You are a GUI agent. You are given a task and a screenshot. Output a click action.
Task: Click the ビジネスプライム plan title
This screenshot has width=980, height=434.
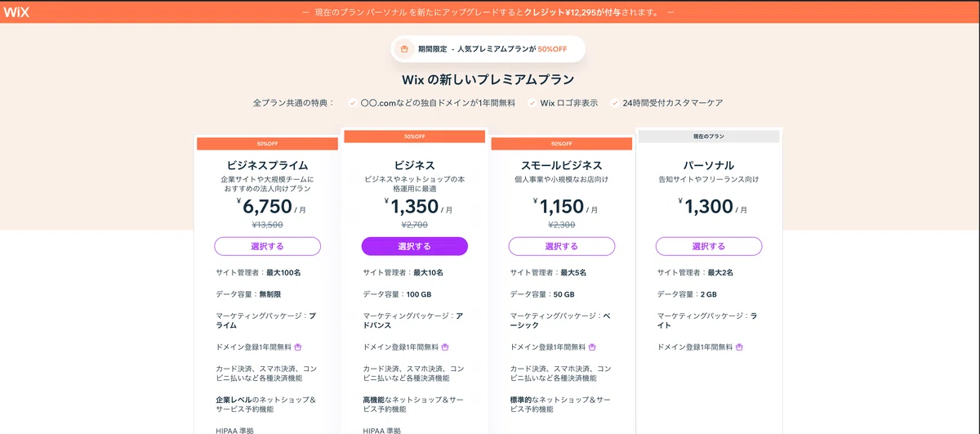(x=268, y=165)
